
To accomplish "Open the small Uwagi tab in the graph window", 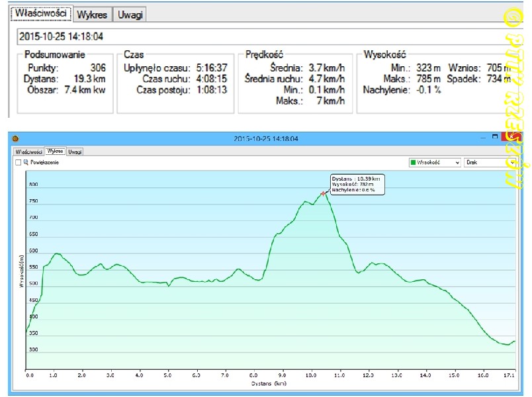I will click(x=75, y=151).
